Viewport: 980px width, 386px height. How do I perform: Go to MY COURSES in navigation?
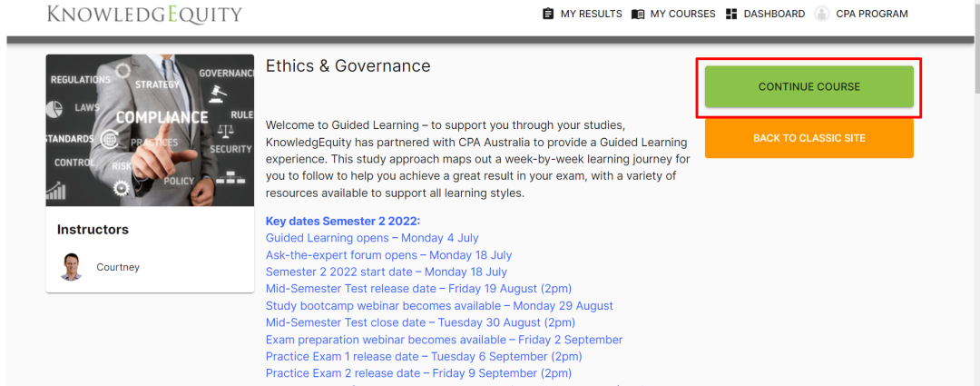point(682,14)
